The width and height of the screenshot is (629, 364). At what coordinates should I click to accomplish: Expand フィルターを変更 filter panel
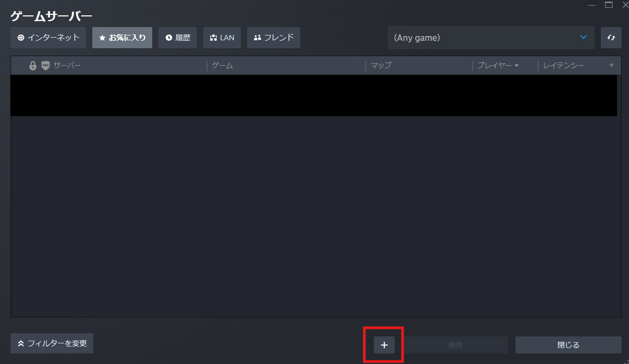tap(52, 343)
